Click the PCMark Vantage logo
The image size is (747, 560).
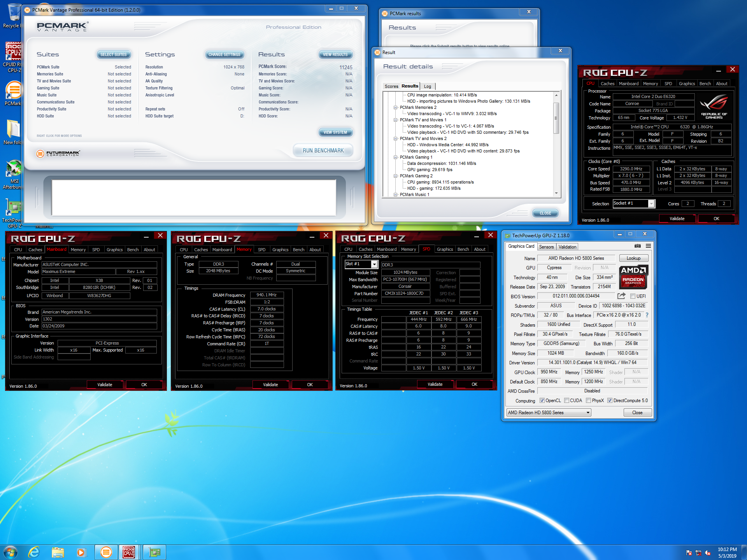(x=63, y=27)
